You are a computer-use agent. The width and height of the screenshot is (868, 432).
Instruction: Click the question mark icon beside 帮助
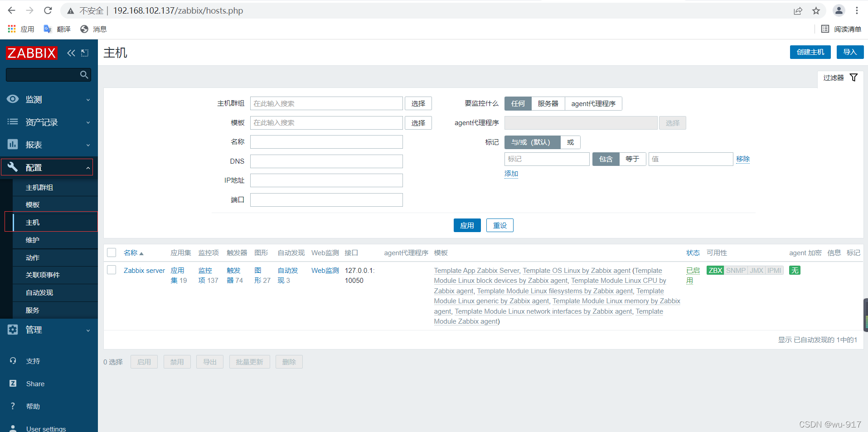[x=13, y=406]
